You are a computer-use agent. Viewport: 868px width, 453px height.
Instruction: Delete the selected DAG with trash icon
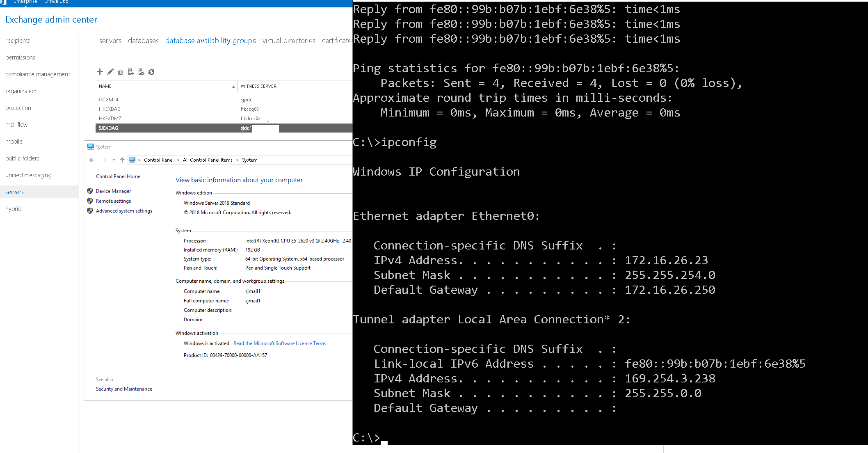(120, 72)
